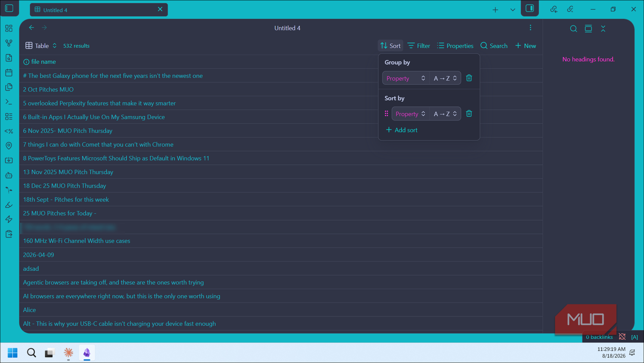Screen dimensions: 644x363
Task: Open the 'adsad' note row
Action: 281,268
